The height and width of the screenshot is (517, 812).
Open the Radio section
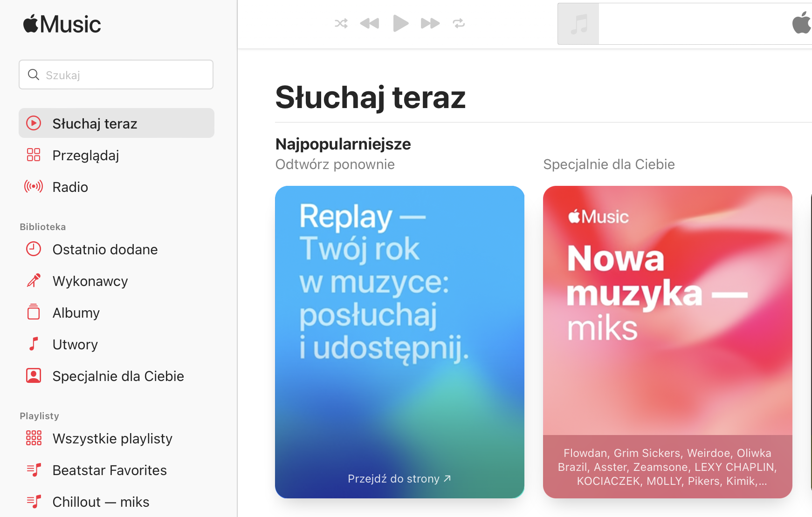117,186
